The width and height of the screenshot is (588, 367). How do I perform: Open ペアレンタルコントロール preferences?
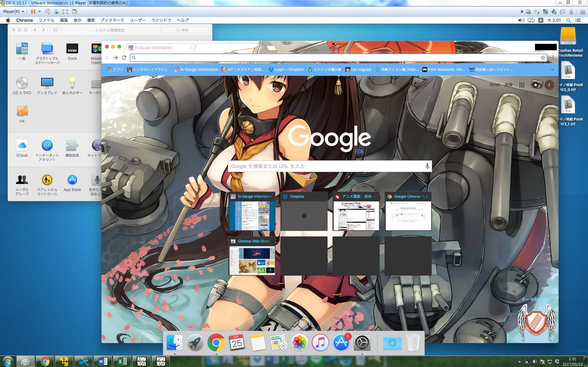47,185
